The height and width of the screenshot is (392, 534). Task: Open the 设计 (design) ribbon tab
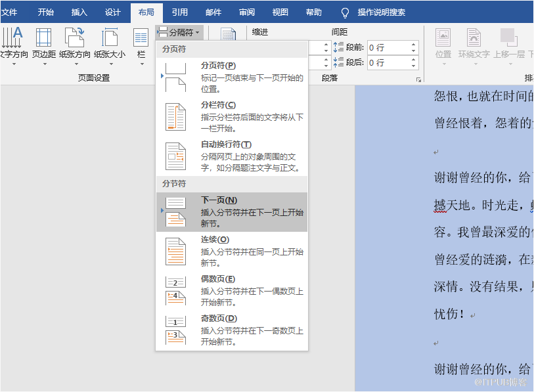click(x=113, y=12)
